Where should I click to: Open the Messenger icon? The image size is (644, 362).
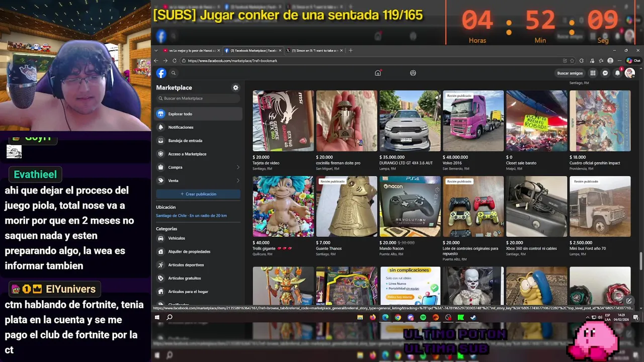[x=605, y=73]
